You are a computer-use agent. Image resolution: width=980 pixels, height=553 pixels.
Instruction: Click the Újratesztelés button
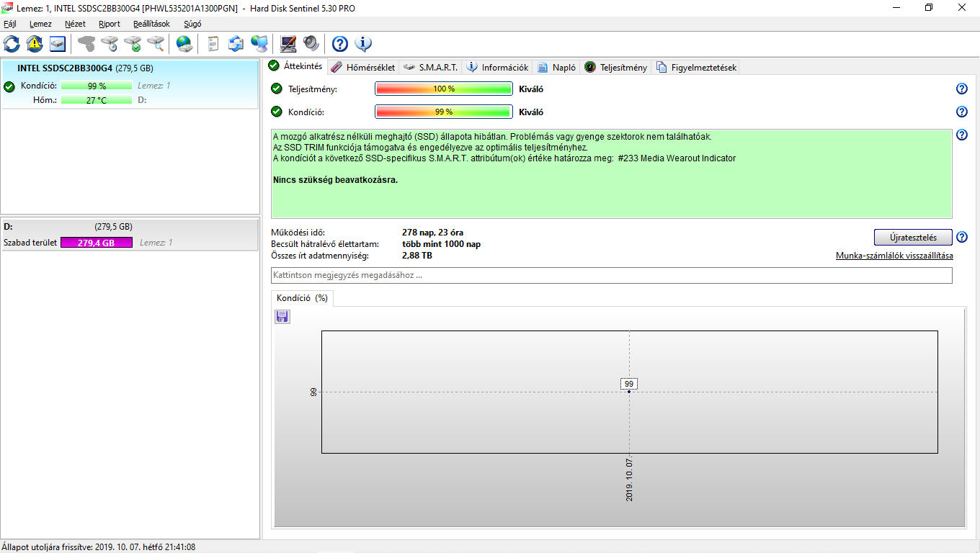tap(913, 238)
